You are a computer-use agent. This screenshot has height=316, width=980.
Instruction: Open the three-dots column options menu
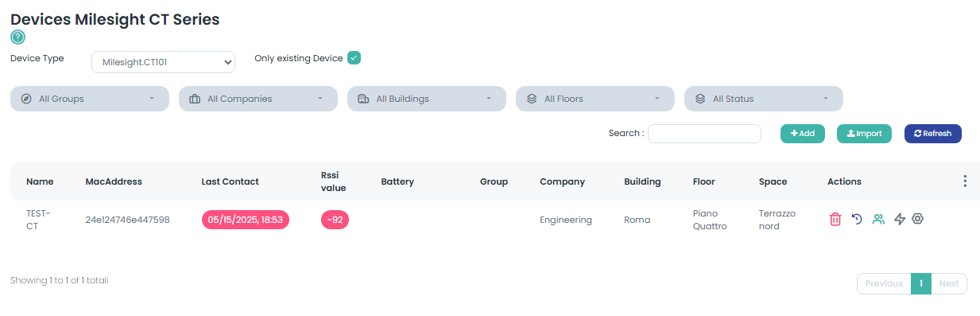coord(965,181)
